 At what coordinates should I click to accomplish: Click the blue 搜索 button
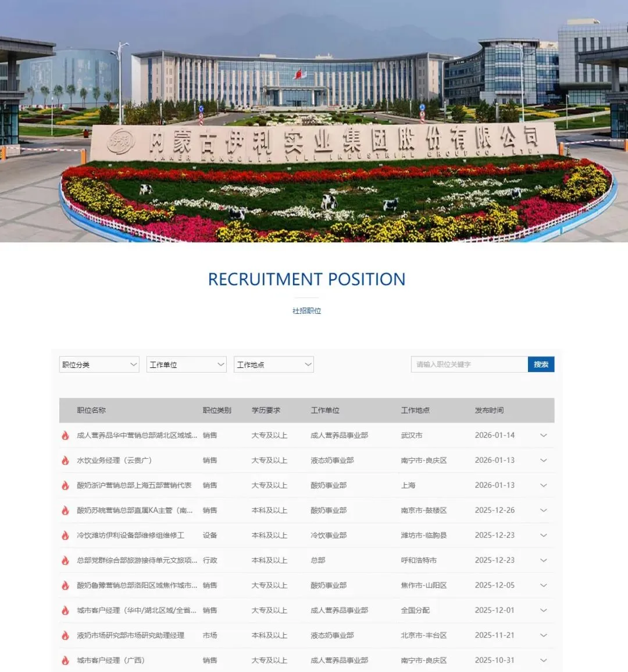(541, 364)
